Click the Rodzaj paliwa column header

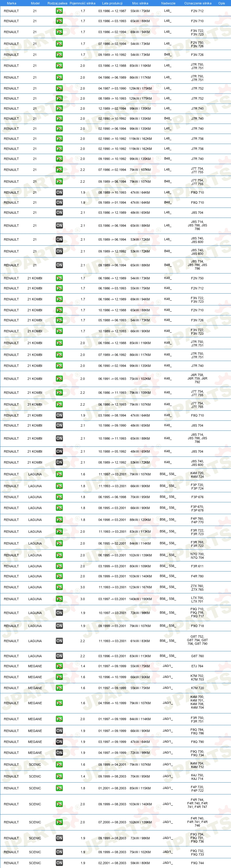(x=57, y=3)
